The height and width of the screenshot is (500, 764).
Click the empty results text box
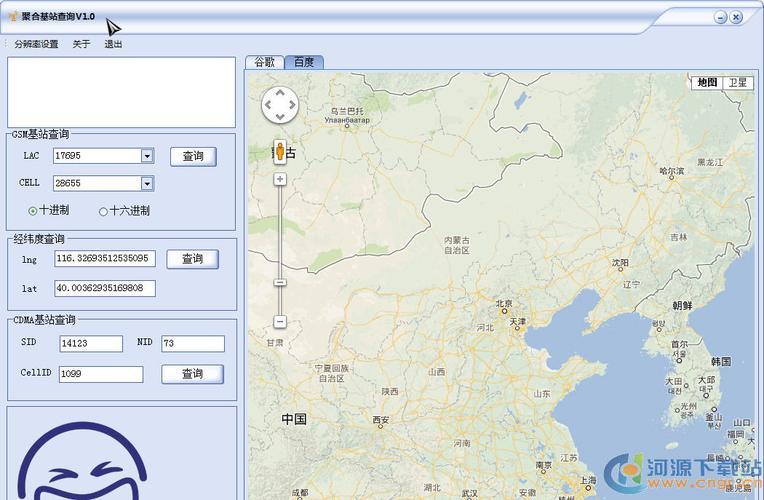click(x=121, y=93)
